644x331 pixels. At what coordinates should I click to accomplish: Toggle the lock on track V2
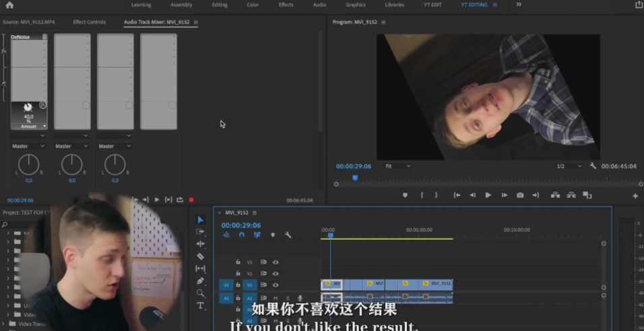(x=238, y=274)
